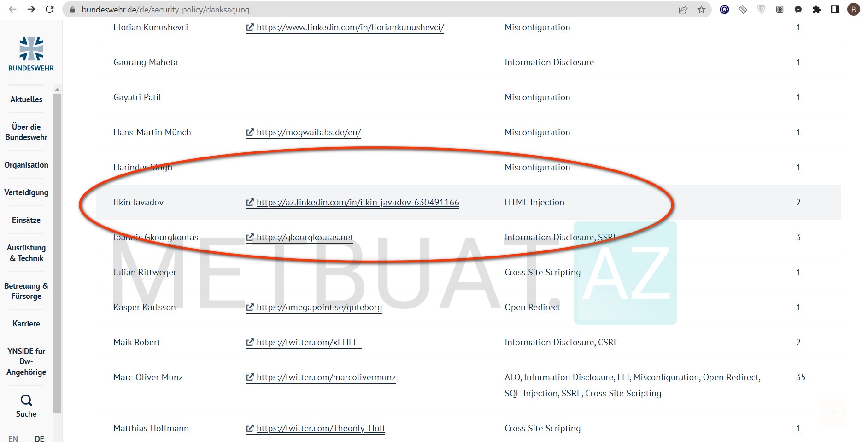Go back using browser back arrow

pyautogui.click(x=13, y=9)
